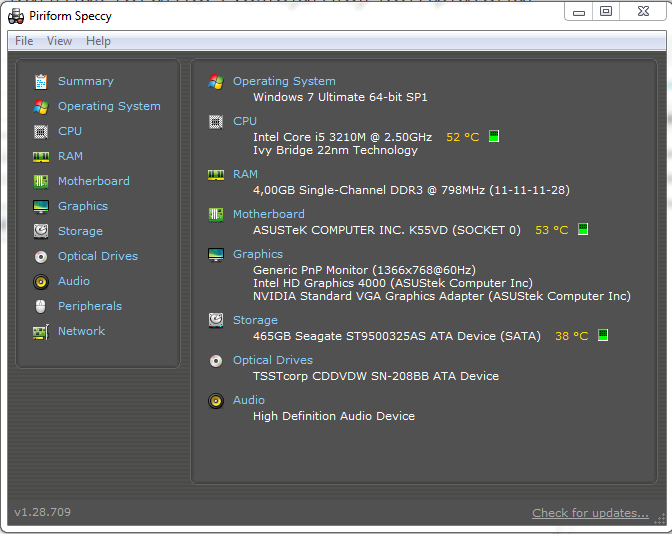Viewport: 672px width, 534px height.
Task: Click Ivy Bridge 22nm Technology text
Action: pos(335,150)
